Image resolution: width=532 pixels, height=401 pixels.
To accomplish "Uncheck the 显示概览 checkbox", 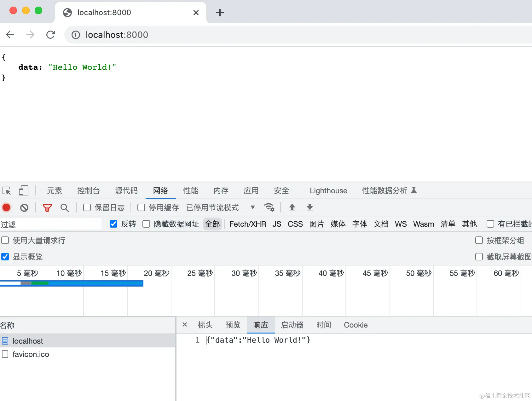I will click(5, 257).
